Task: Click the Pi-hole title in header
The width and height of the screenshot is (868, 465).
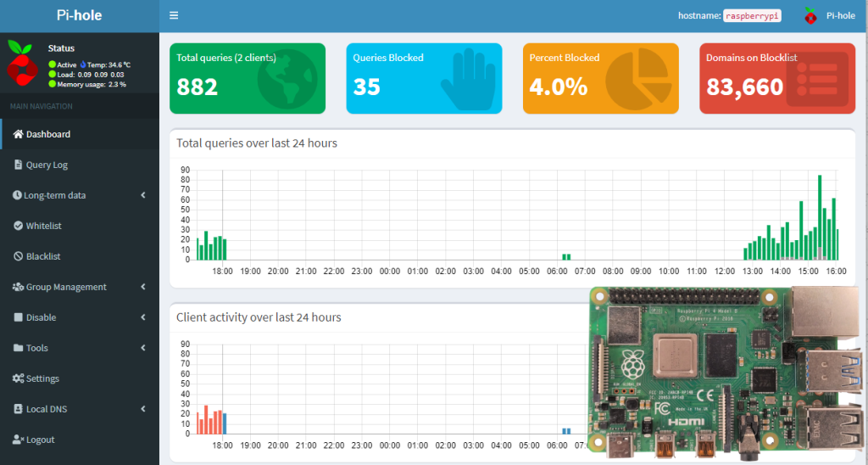Action: point(79,15)
